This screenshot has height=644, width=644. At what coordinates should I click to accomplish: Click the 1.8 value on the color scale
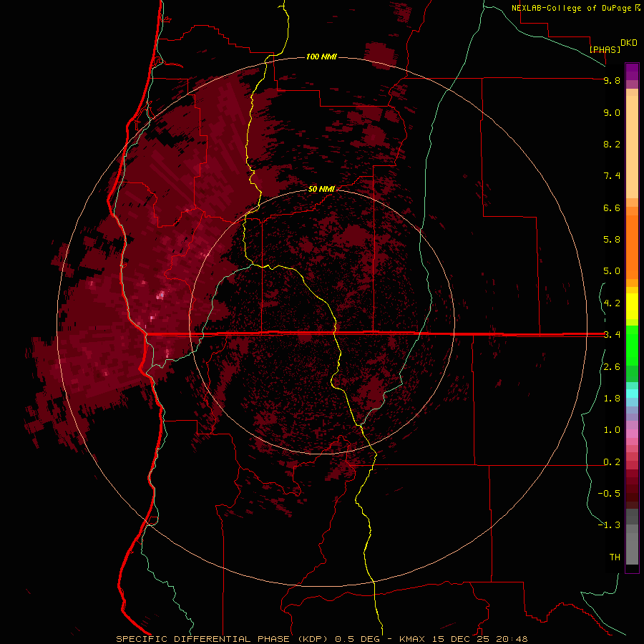tap(612, 399)
